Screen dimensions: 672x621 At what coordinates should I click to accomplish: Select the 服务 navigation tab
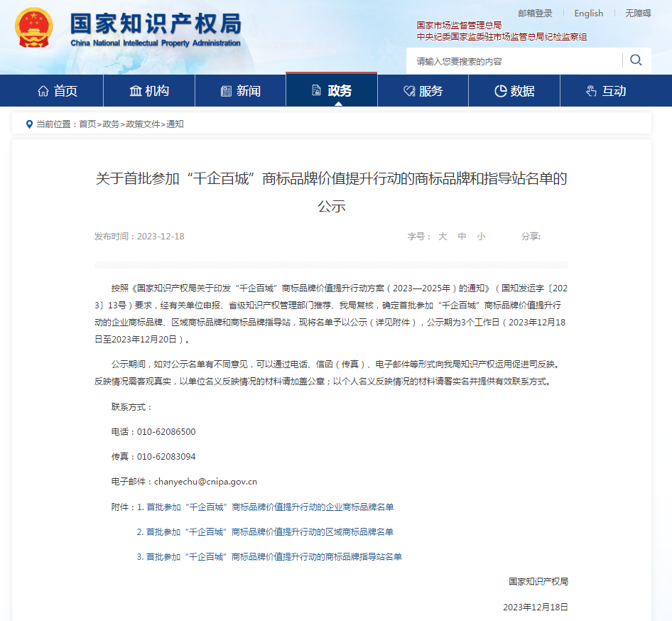pos(423,91)
